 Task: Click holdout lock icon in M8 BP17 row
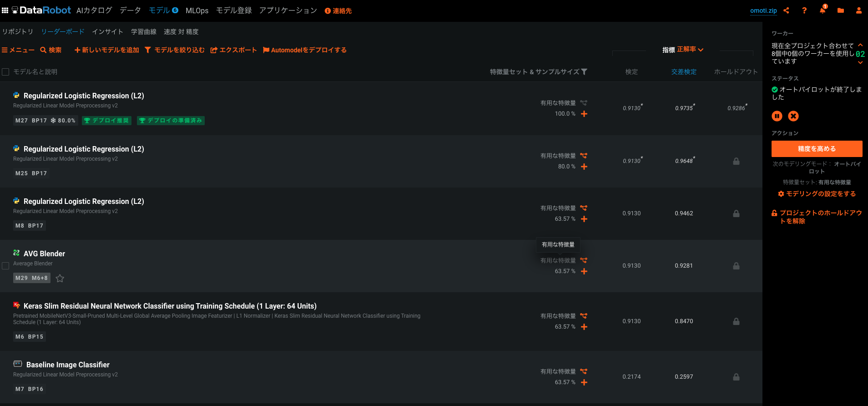coord(736,213)
